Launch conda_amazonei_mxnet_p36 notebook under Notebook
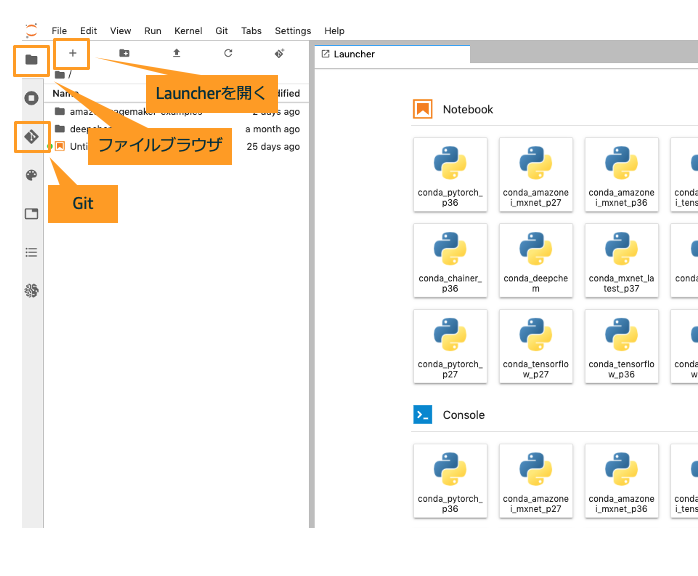This screenshot has width=698, height=576. 621,174
